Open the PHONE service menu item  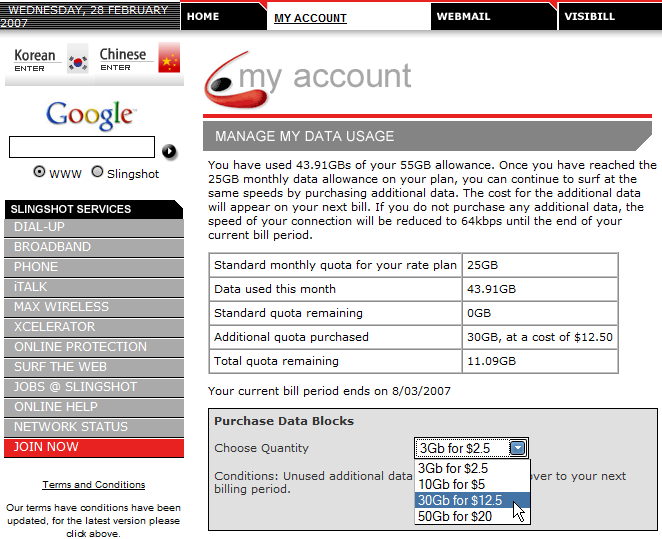(94, 267)
